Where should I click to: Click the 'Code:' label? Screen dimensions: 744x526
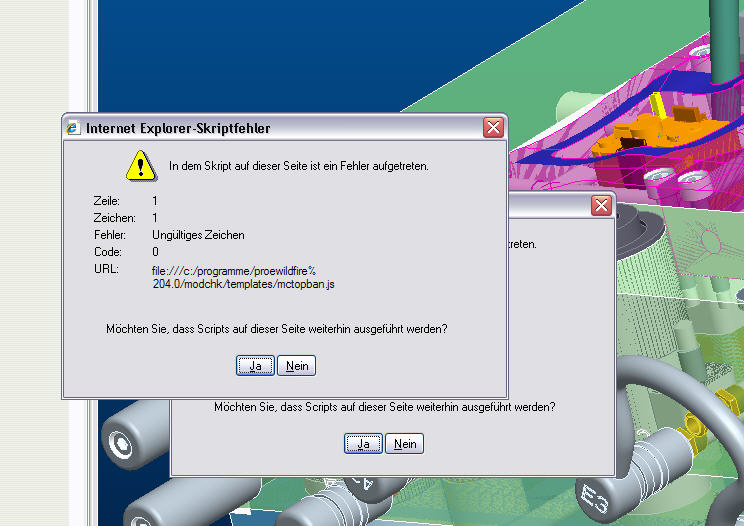point(108,252)
